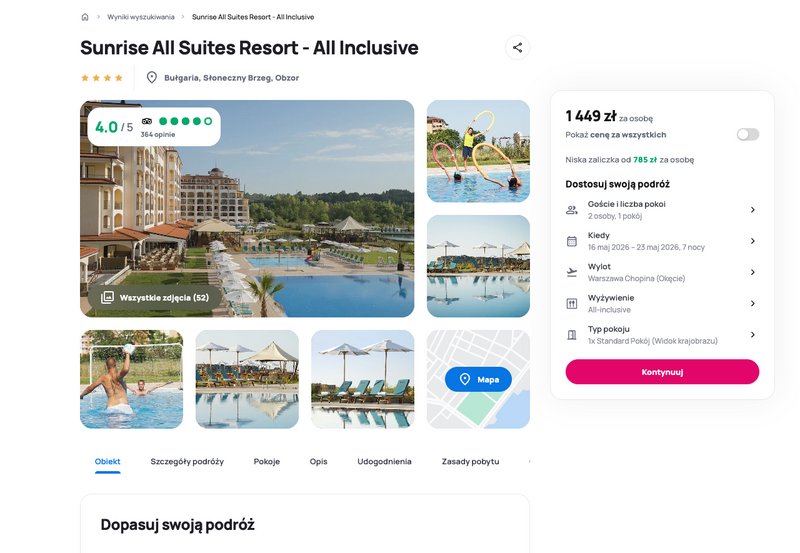The width and height of the screenshot is (800, 553).
Task: Click the room door icon beside Typ pokoju
Action: 572,335
